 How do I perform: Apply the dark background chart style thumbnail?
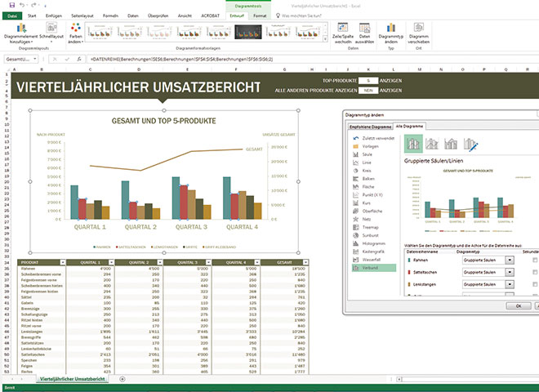(x=247, y=32)
